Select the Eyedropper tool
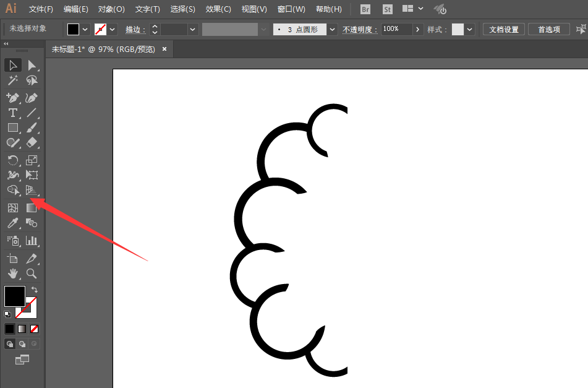Image resolution: width=588 pixels, height=388 pixels. [13, 223]
